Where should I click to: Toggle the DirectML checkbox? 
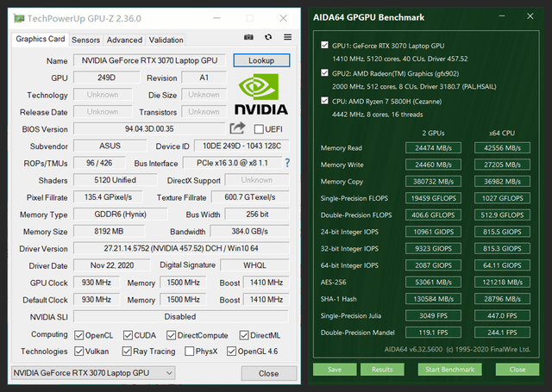pos(244,335)
